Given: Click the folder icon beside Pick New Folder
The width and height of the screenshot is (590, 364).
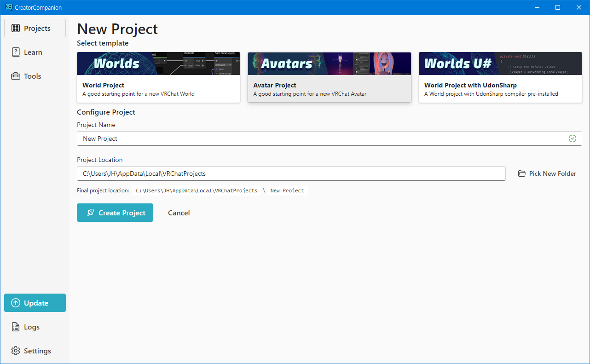Looking at the screenshot, I should click(x=521, y=173).
